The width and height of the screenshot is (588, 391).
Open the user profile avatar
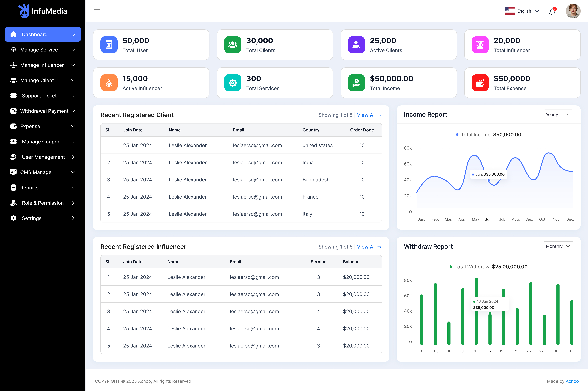tap(573, 11)
